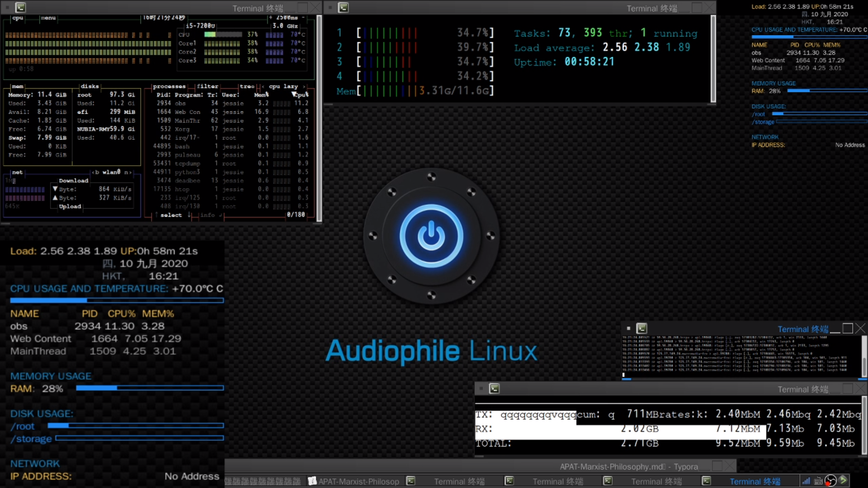Move process selection up with select arrow
Screen dimensions: 868x488
click(x=156, y=215)
